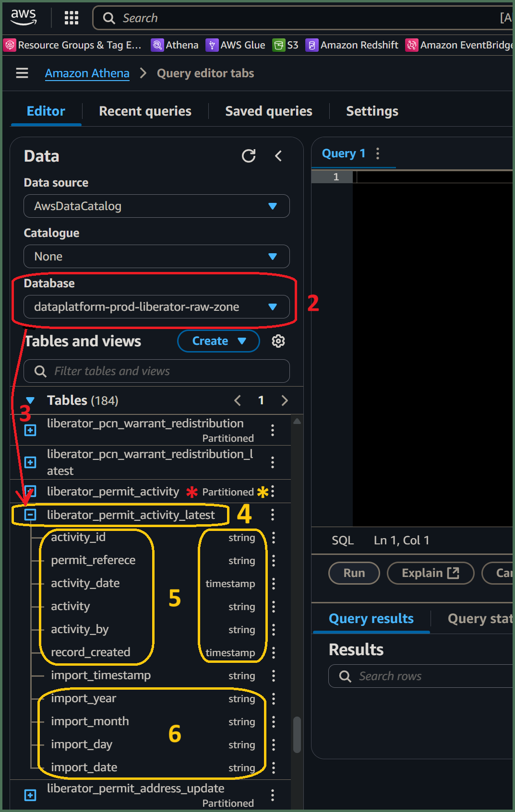
Task: Open actions menu for the activity_id column
Action: click(274, 538)
